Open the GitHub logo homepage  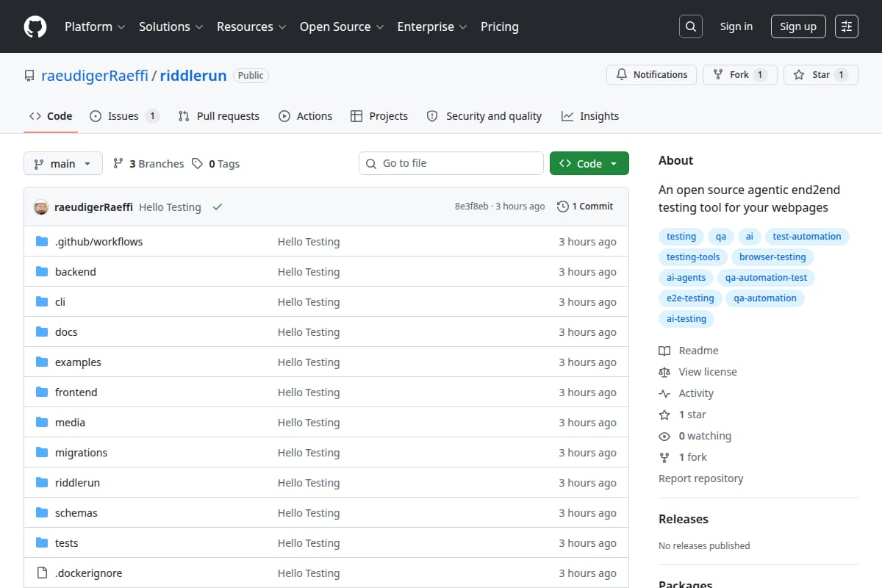click(x=35, y=26)
